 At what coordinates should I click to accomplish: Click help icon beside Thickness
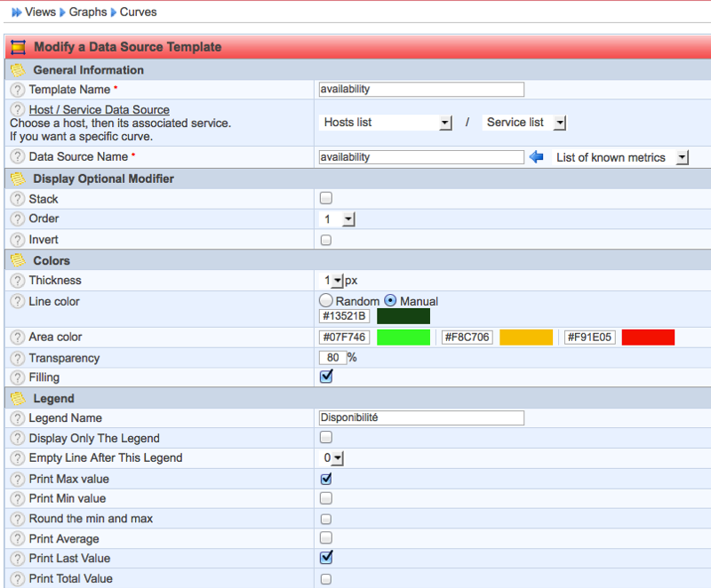point(17,281)
